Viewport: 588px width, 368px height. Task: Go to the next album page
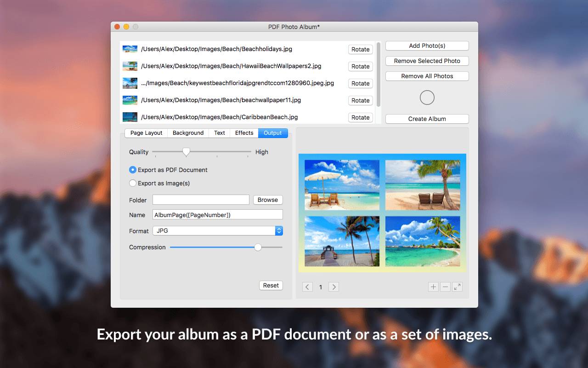[334, 287]
